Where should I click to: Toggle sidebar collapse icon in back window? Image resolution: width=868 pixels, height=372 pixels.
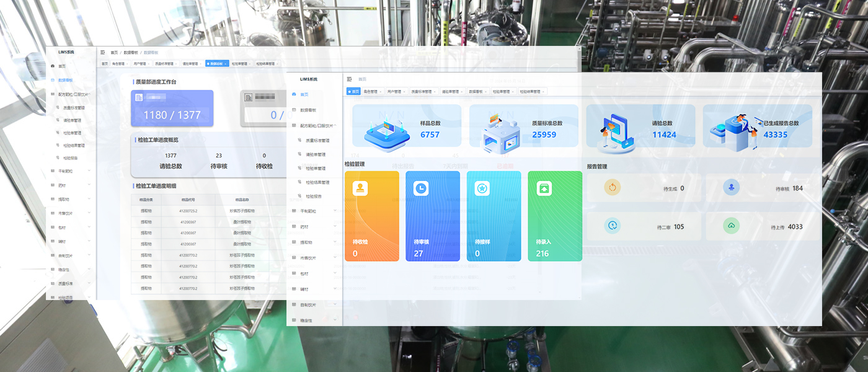point(103,53)
